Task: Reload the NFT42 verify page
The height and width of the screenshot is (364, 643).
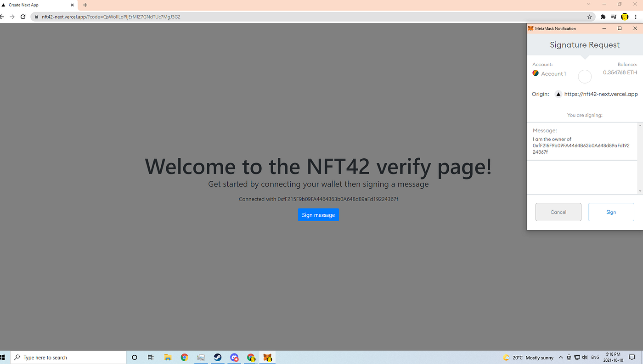Action: [23, 17]
